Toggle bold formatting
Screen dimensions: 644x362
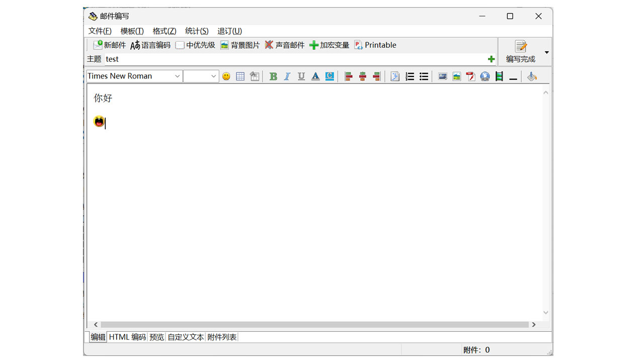tap(273, 76)
